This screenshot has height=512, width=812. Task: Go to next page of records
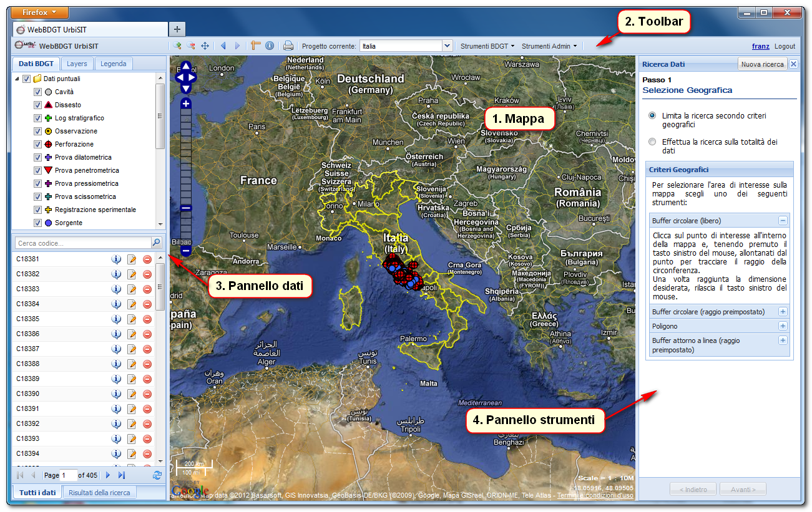pos(108,475)
